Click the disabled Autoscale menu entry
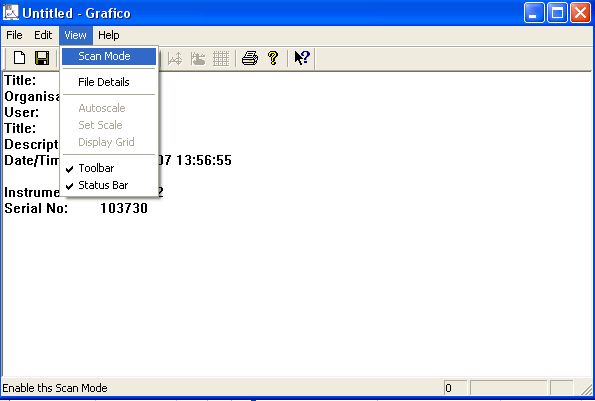Screen dimensions: 595x401 click(109, 108)
